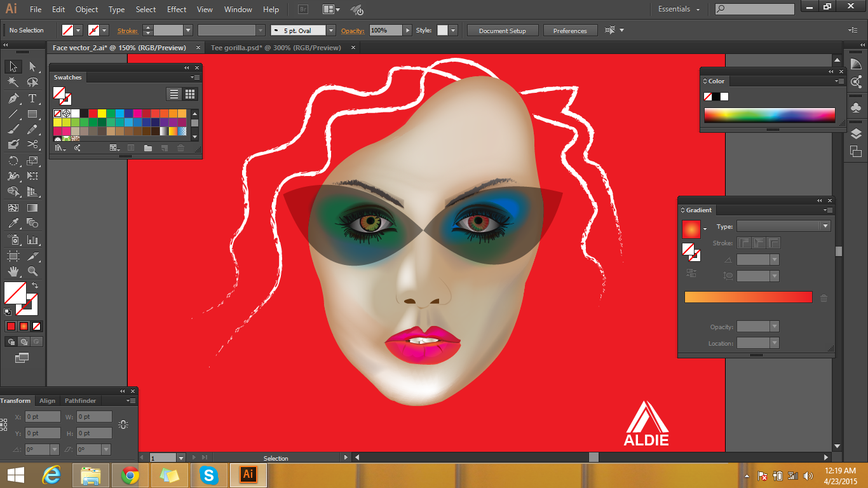Screen dimensions: 868x488
Task: Open the Type dropdown in Gradient panel
Action: [824, 226]
